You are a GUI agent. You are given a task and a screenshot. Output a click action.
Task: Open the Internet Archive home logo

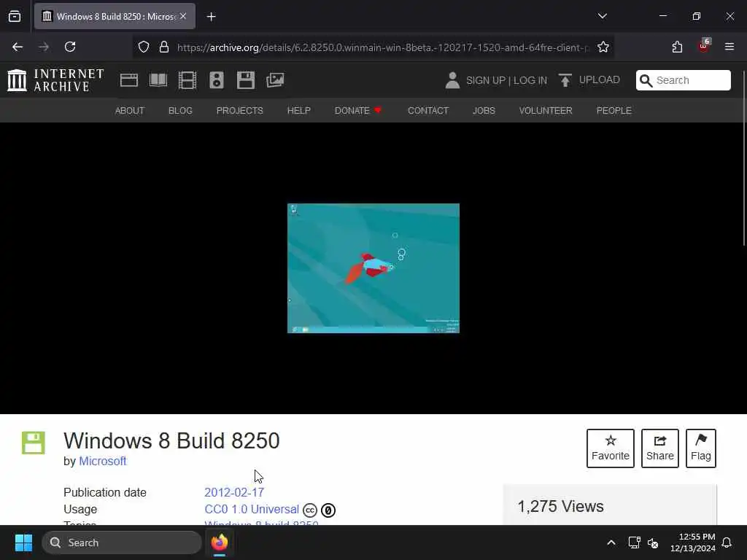pos(55,80)
